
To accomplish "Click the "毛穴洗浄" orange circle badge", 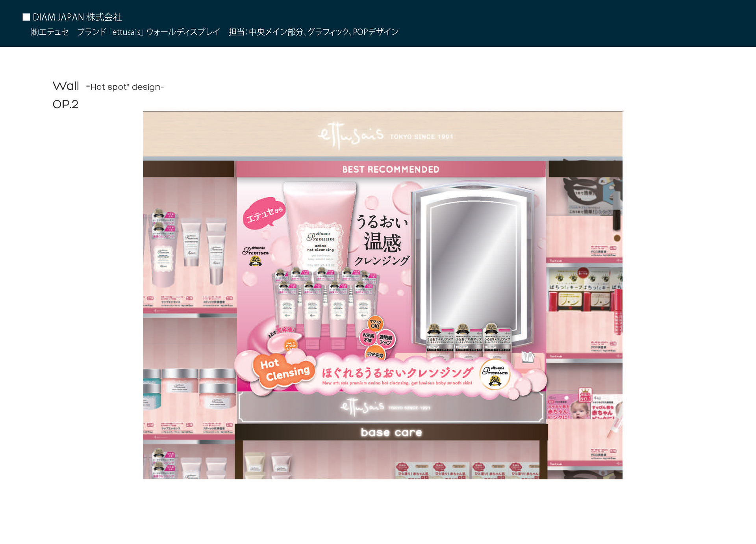I will [375, 354].
